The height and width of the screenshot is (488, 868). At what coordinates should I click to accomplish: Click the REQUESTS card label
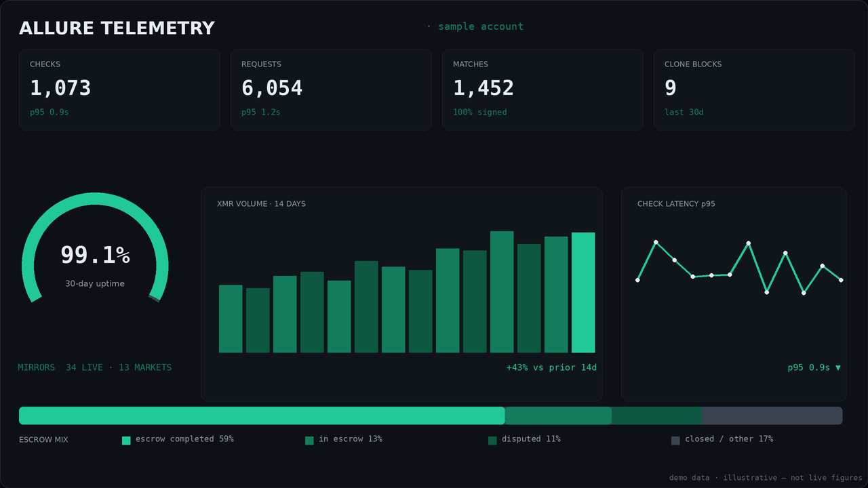(261, 64)
